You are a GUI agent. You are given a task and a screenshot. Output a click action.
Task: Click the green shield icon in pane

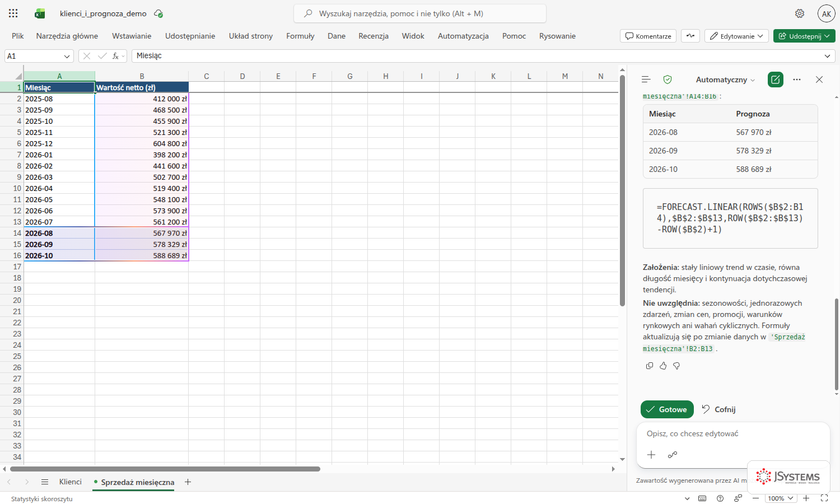pyautogui.click(x=667, y=80)
